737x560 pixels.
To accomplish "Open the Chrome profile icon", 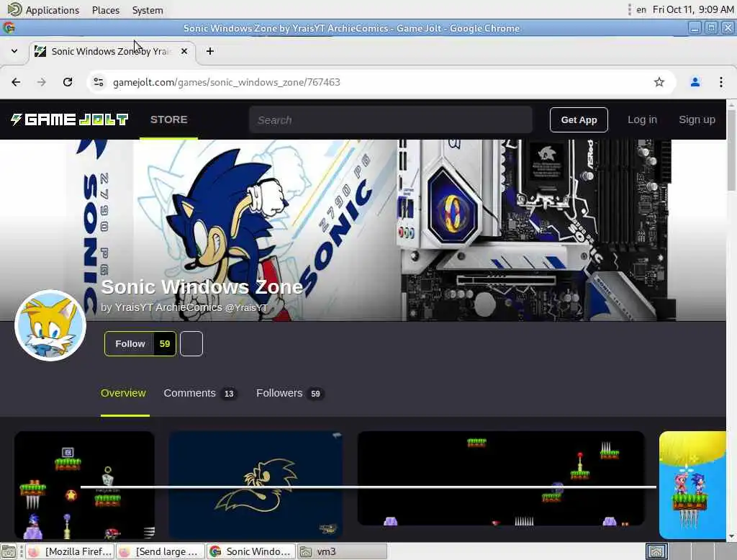I will 695,82.
